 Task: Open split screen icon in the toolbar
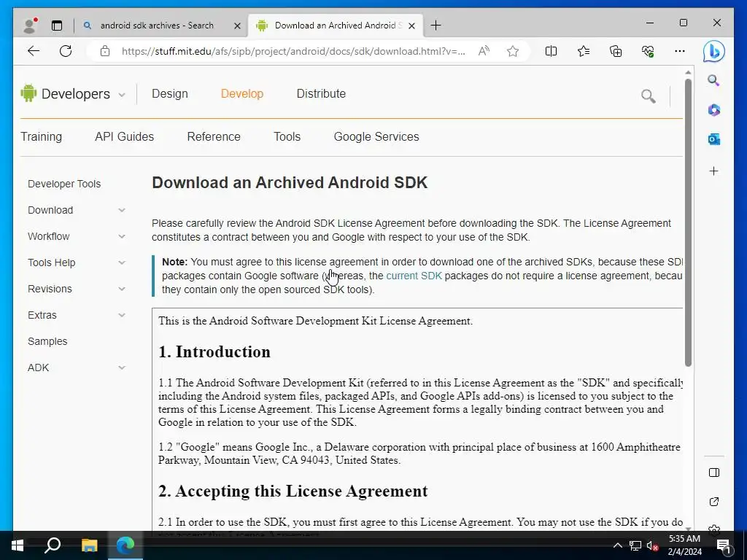click(x=551, y=51)
